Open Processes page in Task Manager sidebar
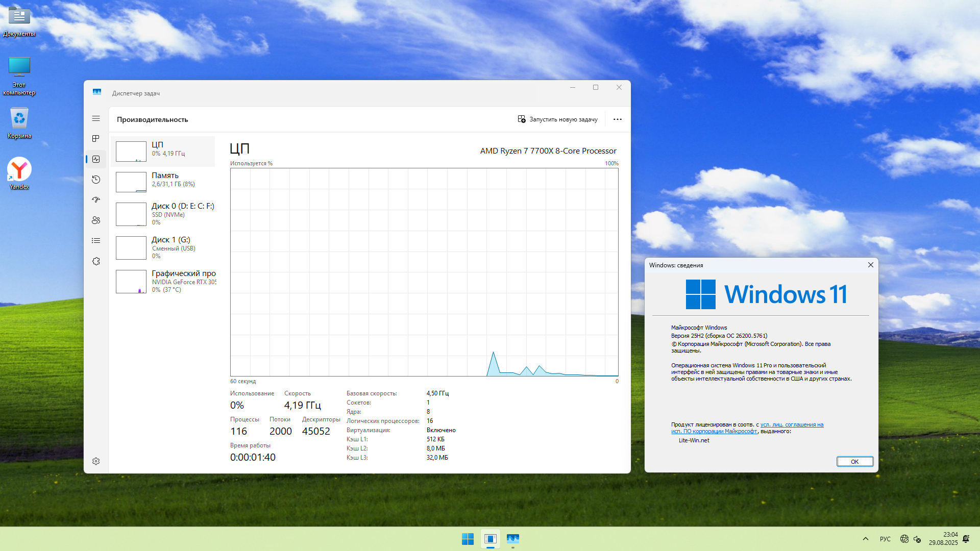 click(x=96, y=139)
